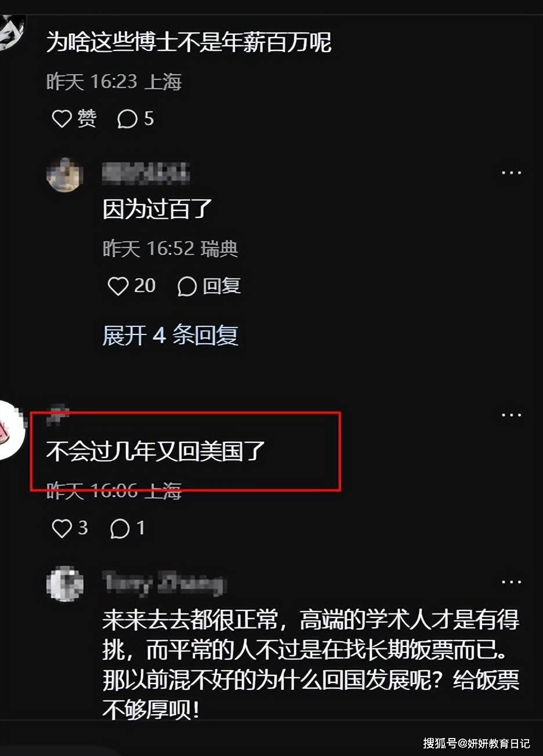The height and width of the screenshot is (756, 543).
Task: Select comment text 不会过几年又回美国了
Action: [155, 451]
